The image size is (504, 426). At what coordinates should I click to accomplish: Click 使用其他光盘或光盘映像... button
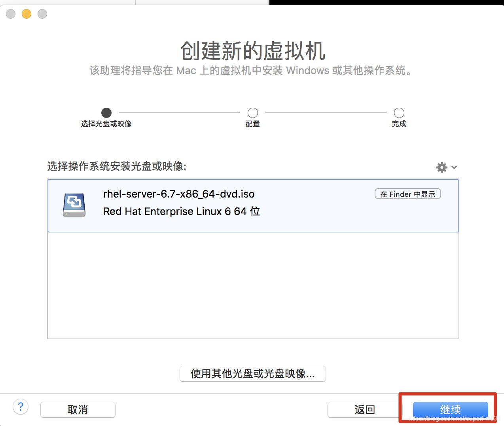coord(252,373)
